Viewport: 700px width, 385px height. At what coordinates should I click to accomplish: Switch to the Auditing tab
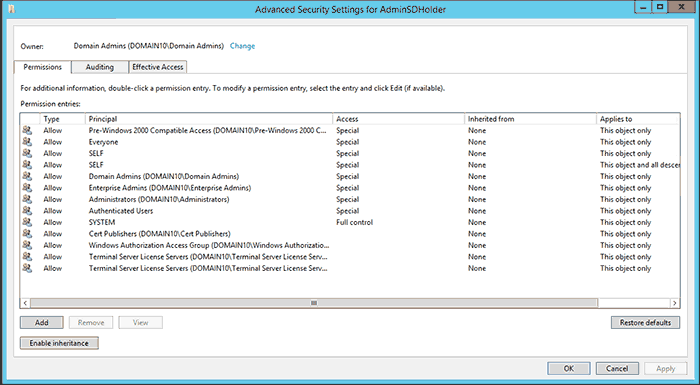click(100, 67)
